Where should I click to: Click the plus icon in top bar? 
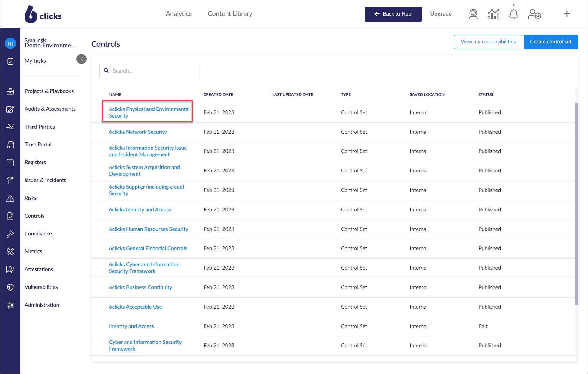coord(567,14)
